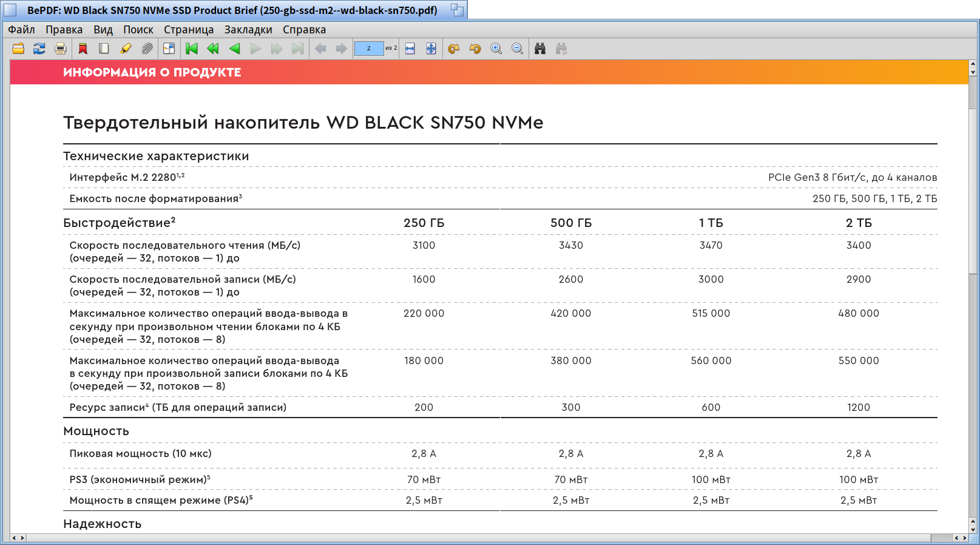Open the Вид menu
The width and height of the screenshot is (980, 545).
click(103, 30)
